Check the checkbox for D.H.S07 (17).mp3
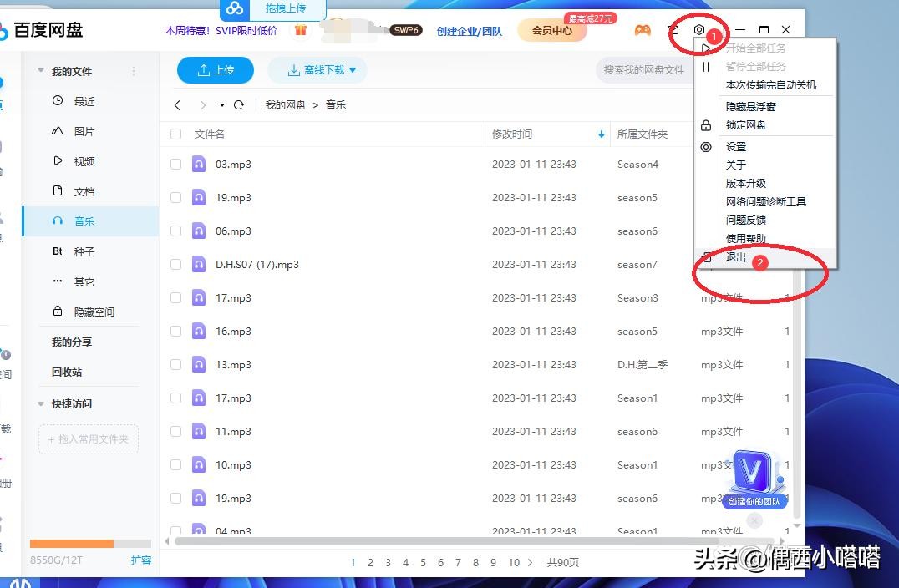Viewport: 899px width, 588px height. 175,264
